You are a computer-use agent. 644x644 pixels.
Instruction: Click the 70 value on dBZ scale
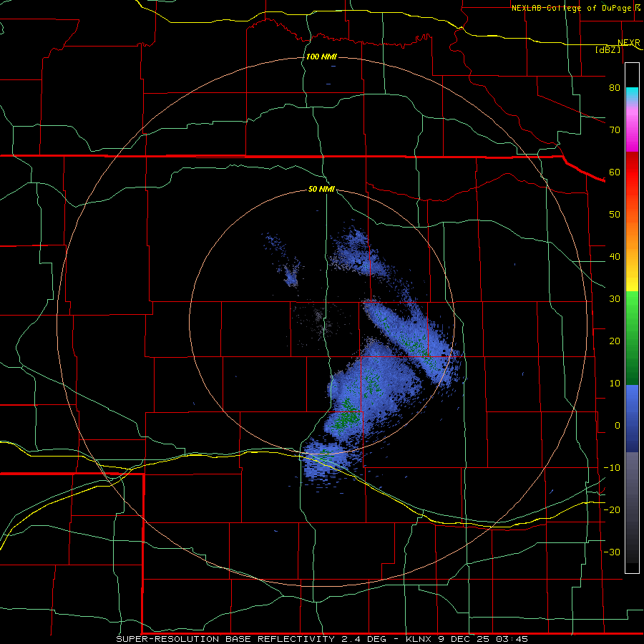[x=615, y=130]
